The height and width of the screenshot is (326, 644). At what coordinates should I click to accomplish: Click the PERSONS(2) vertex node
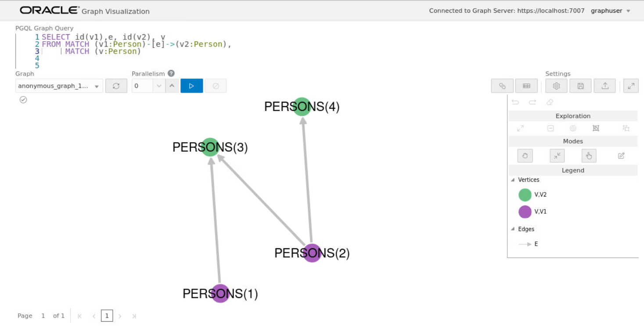click(312, 253)
